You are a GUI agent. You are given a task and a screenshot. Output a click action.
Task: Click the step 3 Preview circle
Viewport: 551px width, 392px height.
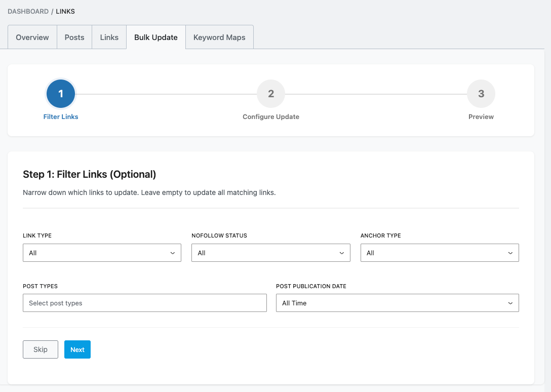pyautogui.click(x=481, y=93)
